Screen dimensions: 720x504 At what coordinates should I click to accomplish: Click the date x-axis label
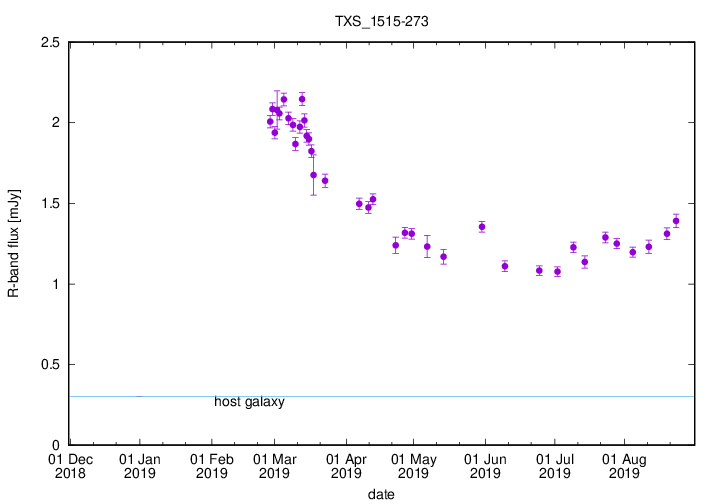click(x=380, y=493)
